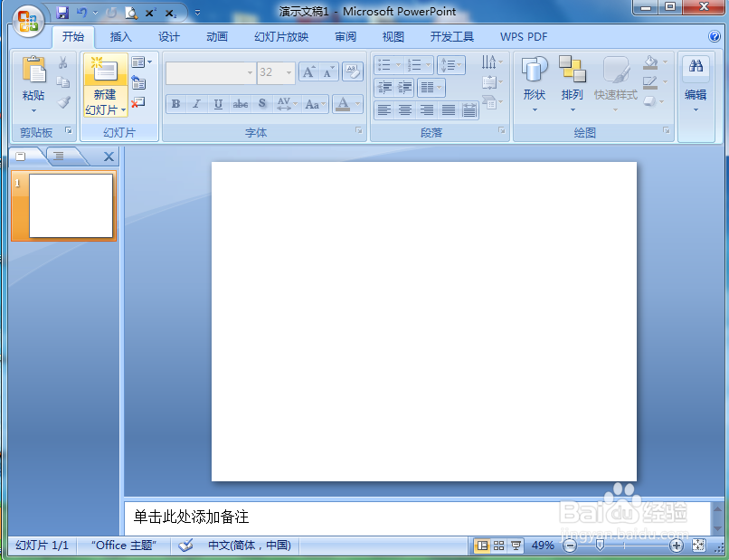Apply subscript from quick access toolbar
729x560 pixels.
tap(171, 14)
